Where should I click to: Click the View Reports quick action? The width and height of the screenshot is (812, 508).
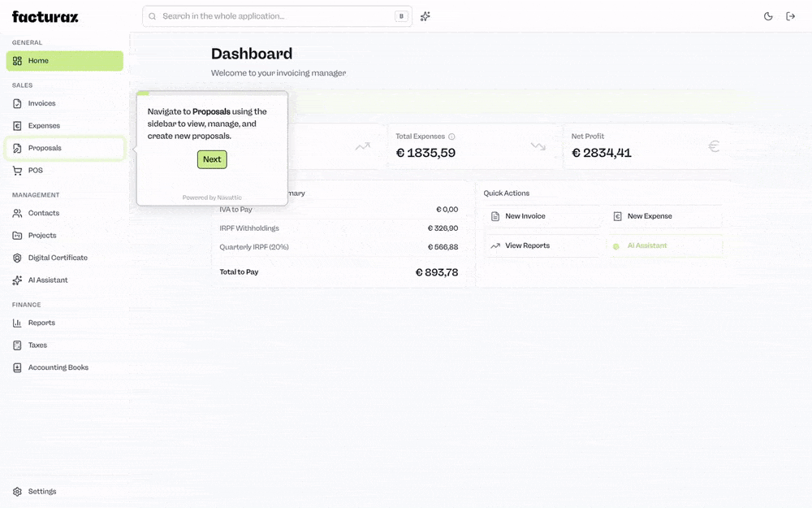[542, 245]
